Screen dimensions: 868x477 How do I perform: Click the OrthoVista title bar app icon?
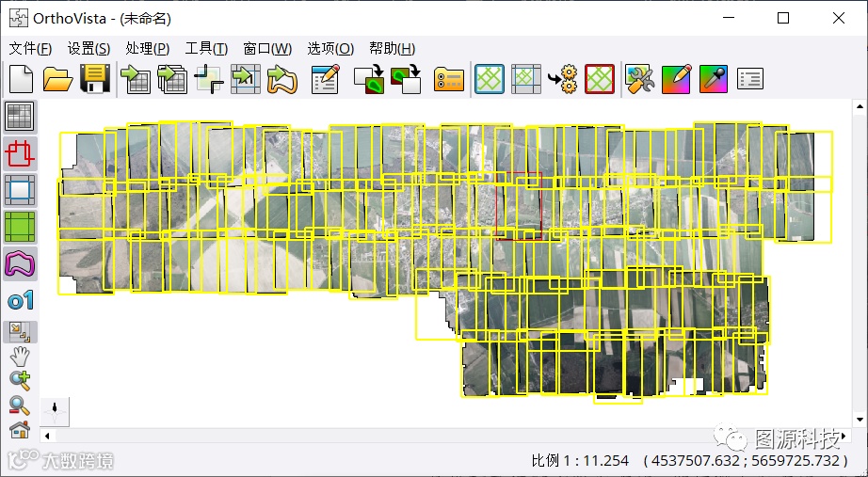[18, 18]
